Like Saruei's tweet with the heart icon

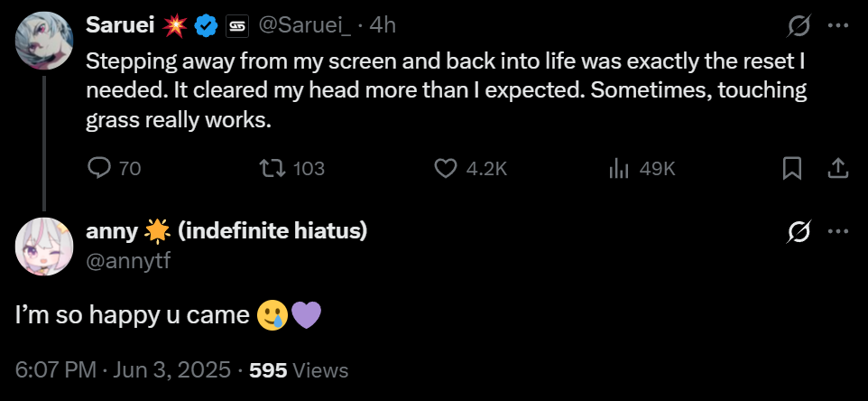click(445, 168)
